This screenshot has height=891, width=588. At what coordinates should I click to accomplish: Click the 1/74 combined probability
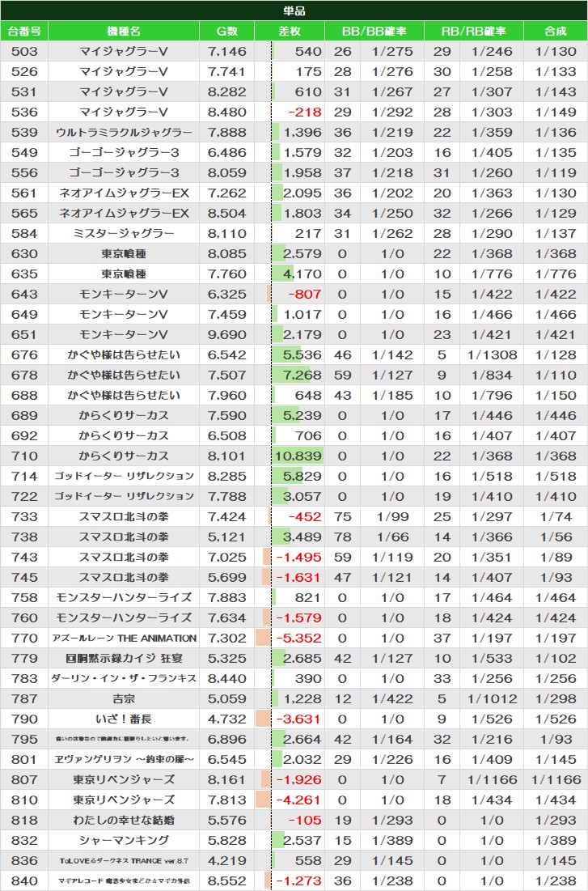click(556, 516)
